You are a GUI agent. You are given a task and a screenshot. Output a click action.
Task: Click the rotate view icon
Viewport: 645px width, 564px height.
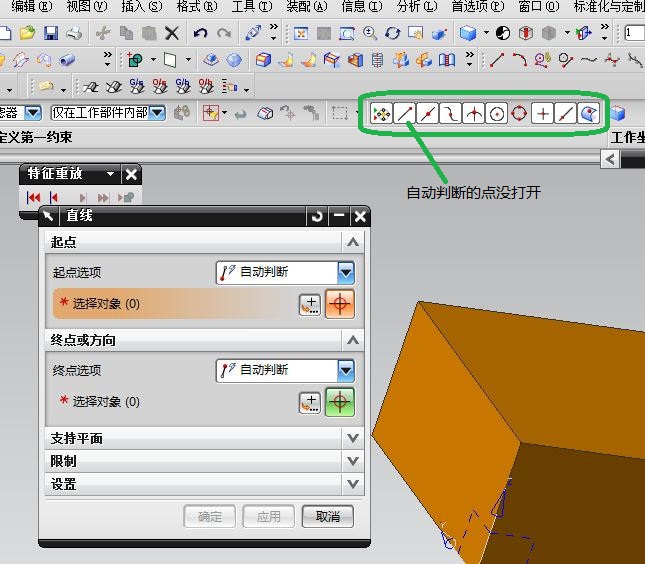[x=393, y=33]
